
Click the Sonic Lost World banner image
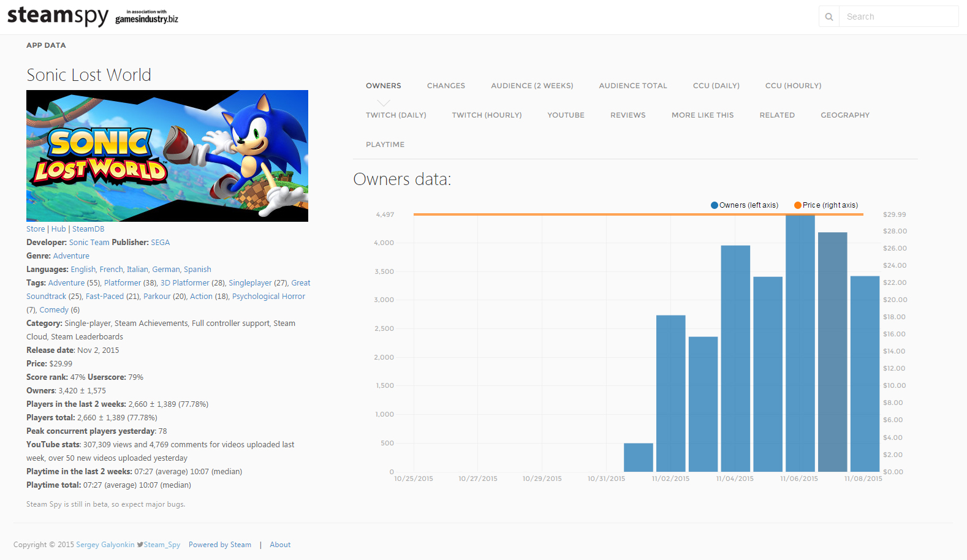coord(167,156)
